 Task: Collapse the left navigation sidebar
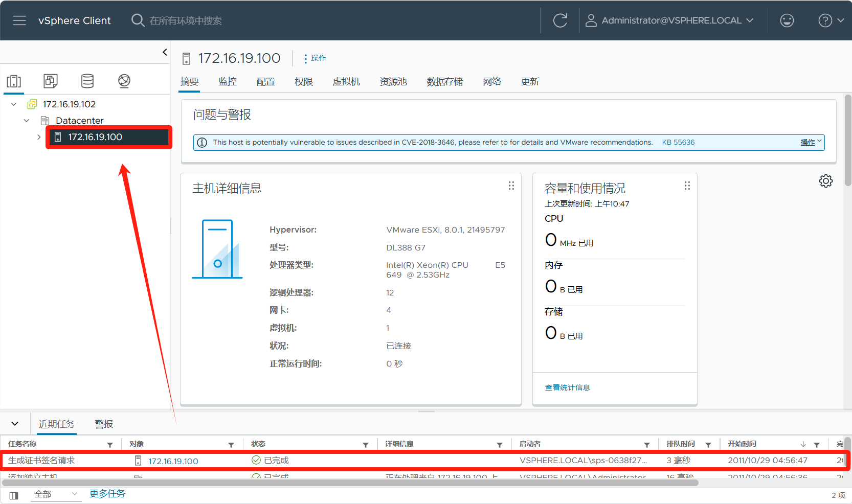[x=165, y=52]
